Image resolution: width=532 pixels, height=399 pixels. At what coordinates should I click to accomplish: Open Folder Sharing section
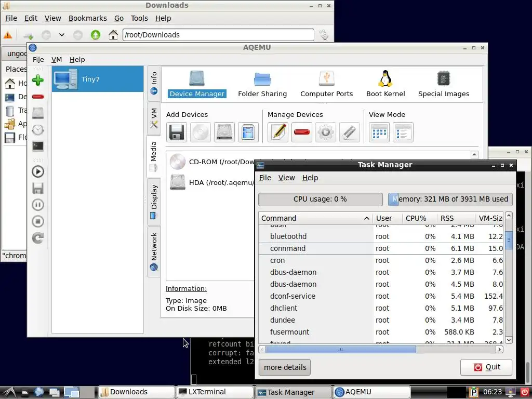click(262, 84)
